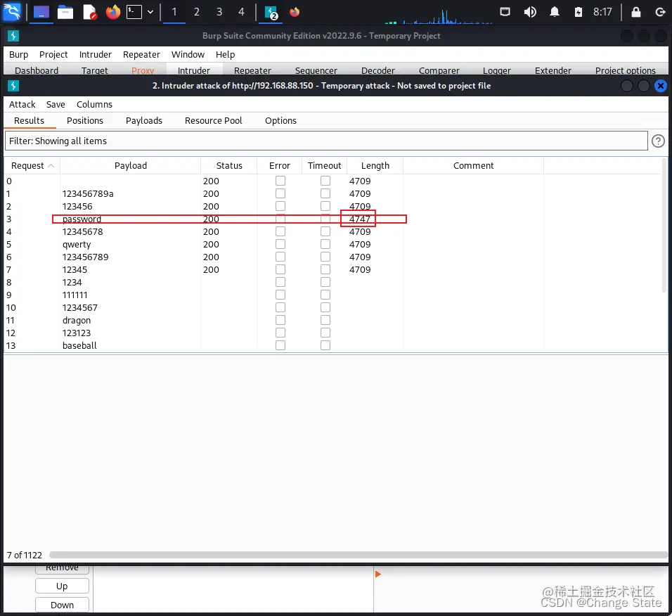The width and height of the screenshot is (672, 616).
Task: Click the Burp Suite main window logo icon
Action: pyautogui.click(x=13, y=36)
